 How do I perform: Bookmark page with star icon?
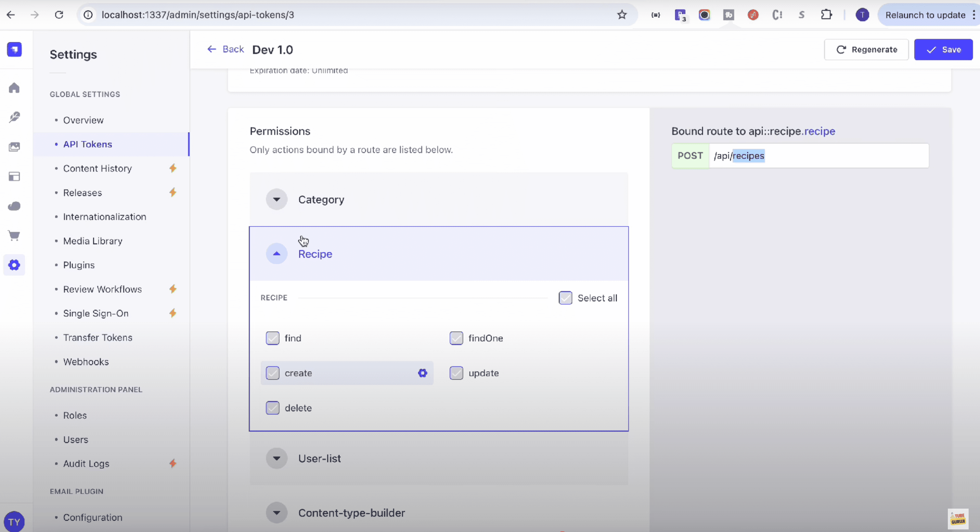click(x=622, y=15)
